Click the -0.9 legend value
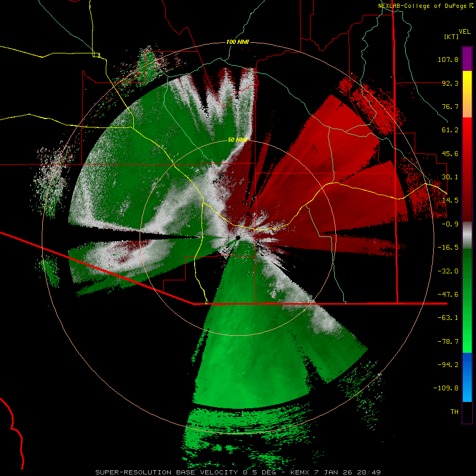Viewport: 476px width, 476px height. 450,224
